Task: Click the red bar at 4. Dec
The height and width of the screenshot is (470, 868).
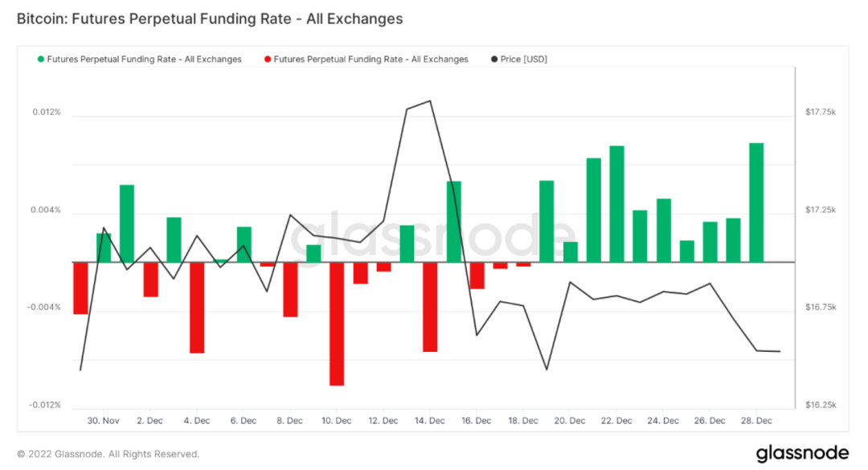Action: (197, 308)
